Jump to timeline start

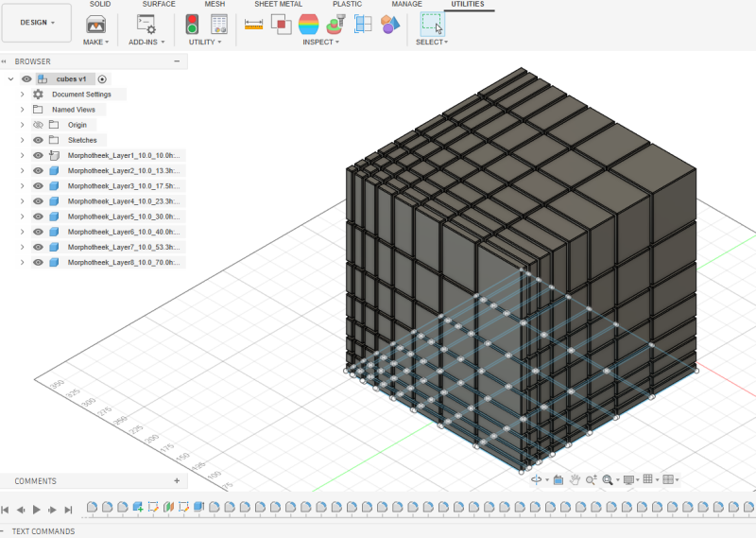[x=6, y=510]
